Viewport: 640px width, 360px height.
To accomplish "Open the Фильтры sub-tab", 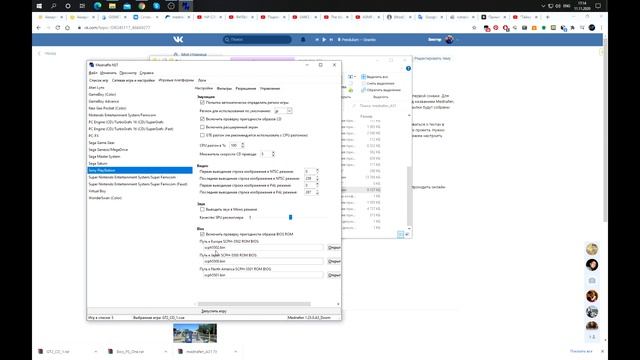I will pos(224,89).
